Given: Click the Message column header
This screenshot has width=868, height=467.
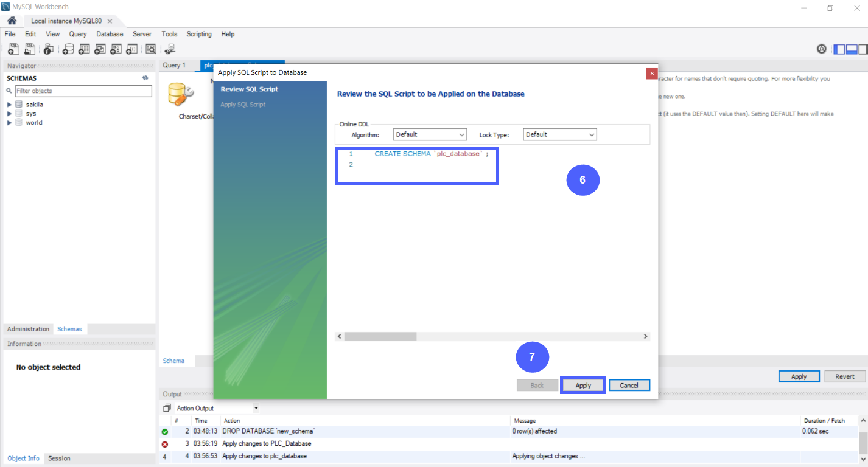Looking at the screenshot, I should point(656,421).
